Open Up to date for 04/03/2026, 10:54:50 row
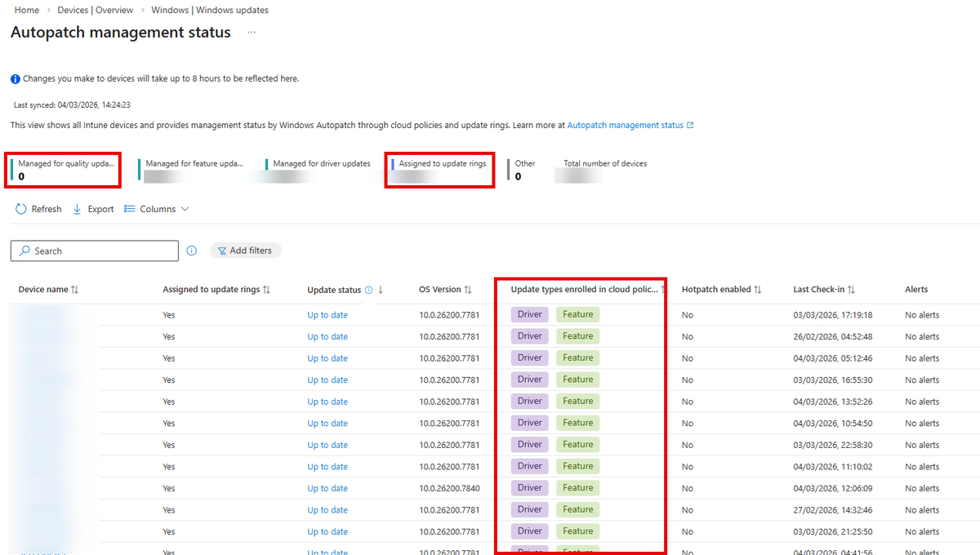This screenshot has height=555, width=980. [327, 423]
